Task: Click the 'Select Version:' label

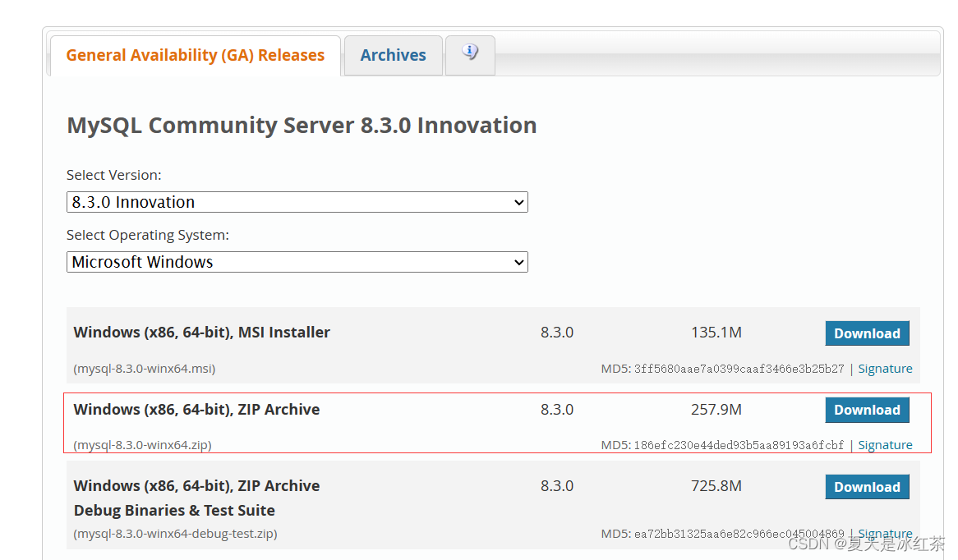Action: point(113,175)
